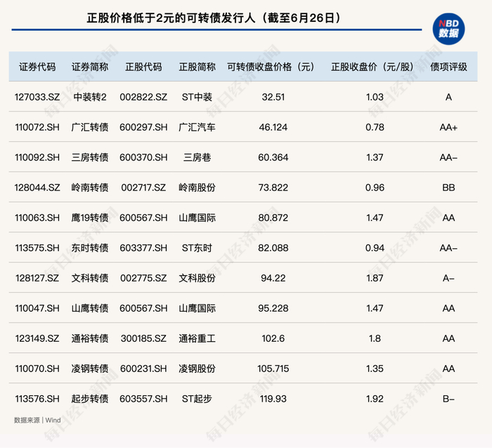
Task: Select security code 110070.SH
Action: pyautogui.click(x=37, y=369)
